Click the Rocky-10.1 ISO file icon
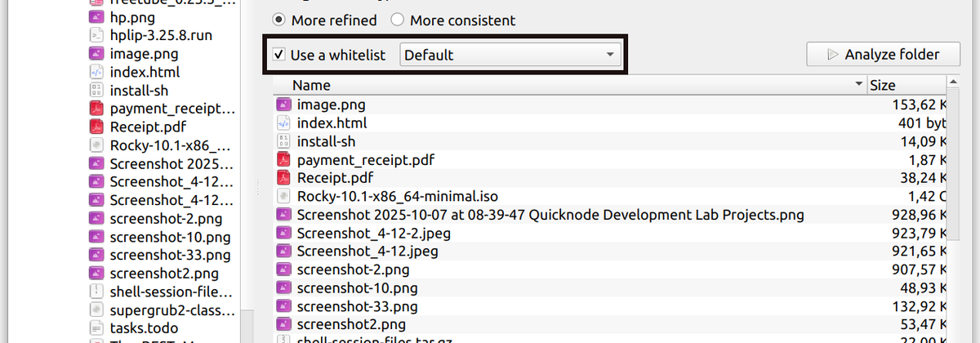 tap(283, 196)
